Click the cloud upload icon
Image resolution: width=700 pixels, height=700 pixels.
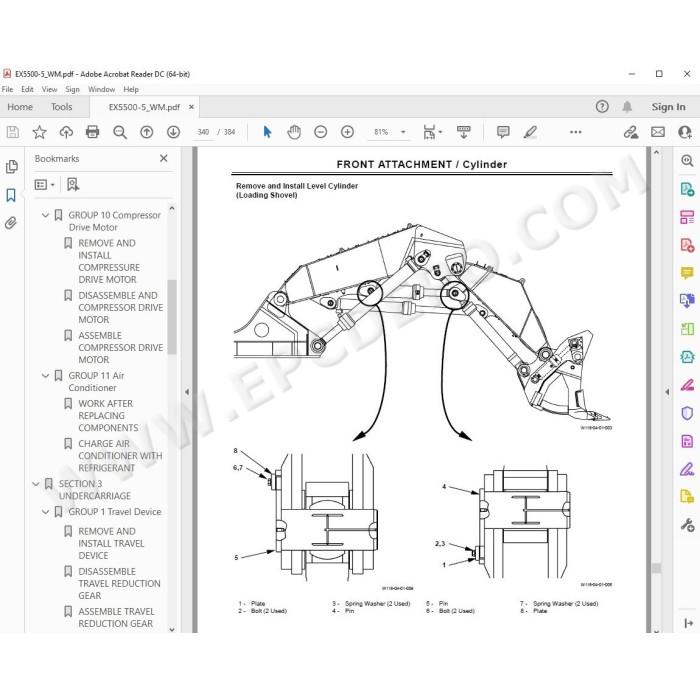[x=66, y=132]
